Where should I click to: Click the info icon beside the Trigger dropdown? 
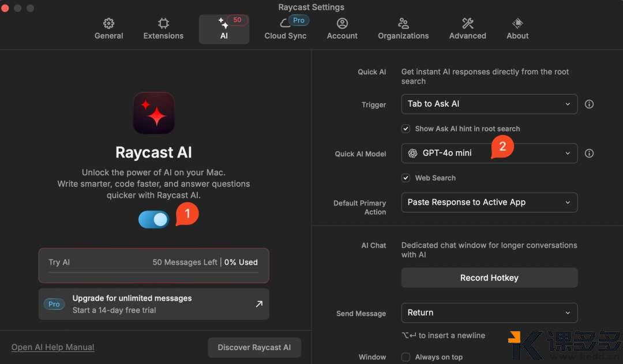(589, 104)
